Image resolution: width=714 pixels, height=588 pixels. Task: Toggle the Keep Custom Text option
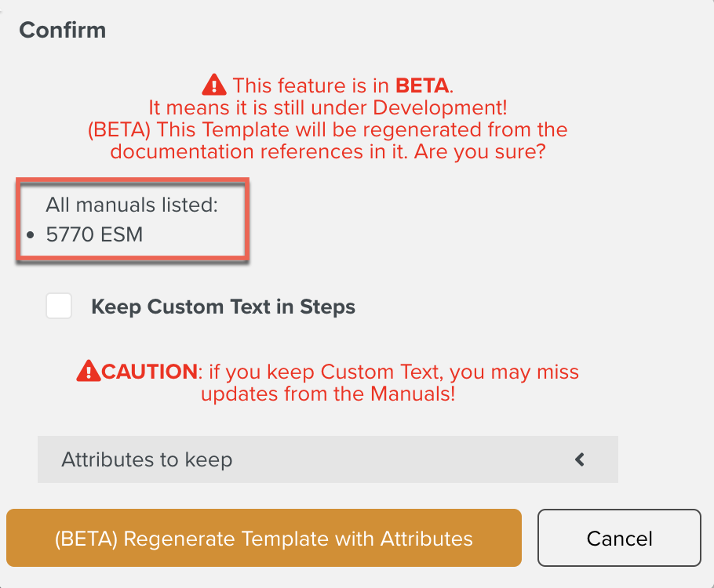[59, 306]
